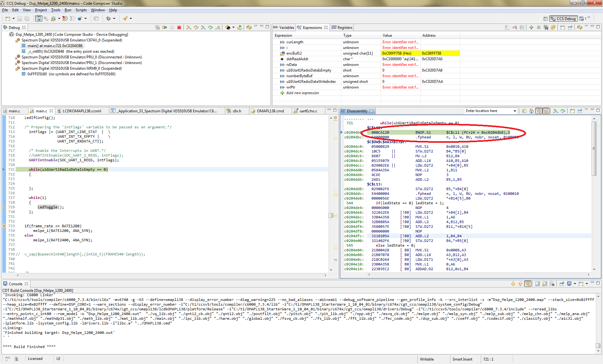
Task: Click Step Into in Debug toolbar
Action: click(x=188, y=28)
